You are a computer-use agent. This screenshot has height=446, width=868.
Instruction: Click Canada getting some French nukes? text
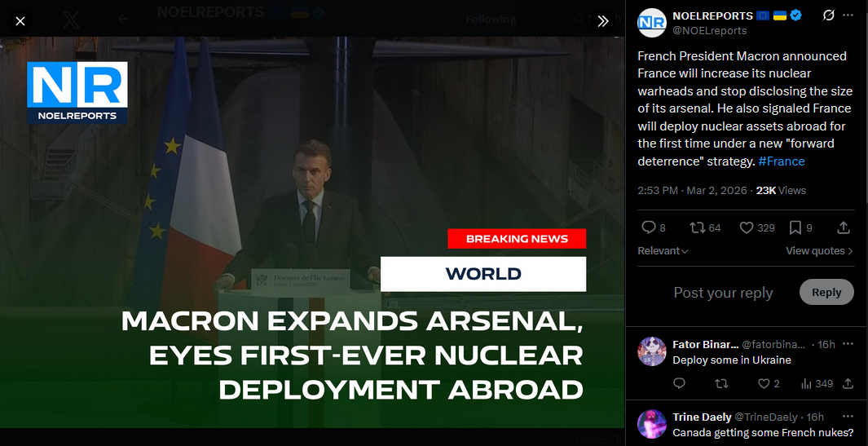click(763, 433)
